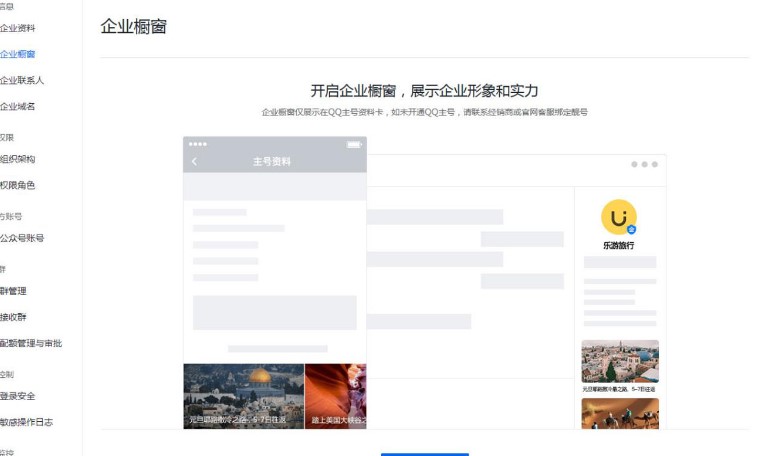Click the blue button at the page bottom

coord(425,454)
